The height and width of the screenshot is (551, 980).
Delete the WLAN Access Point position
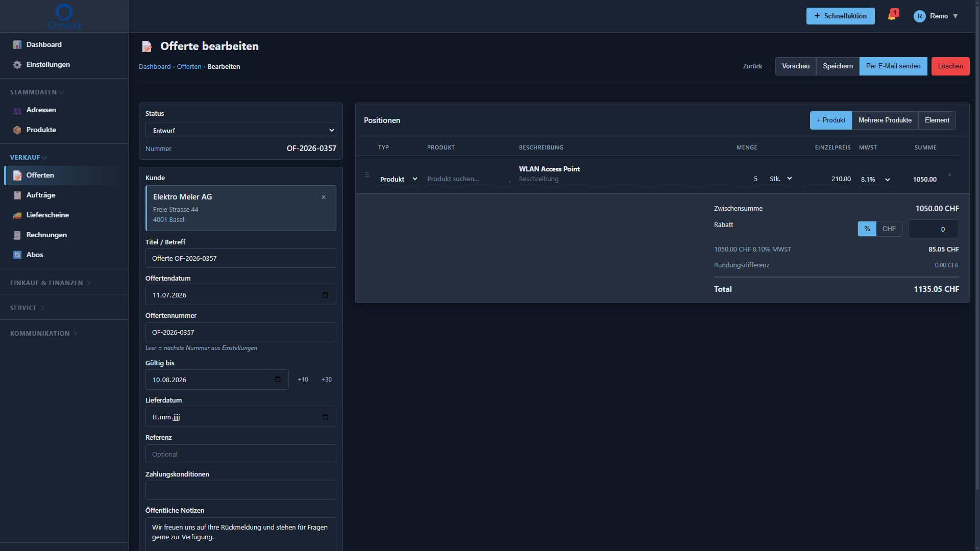tap(950, 175)
